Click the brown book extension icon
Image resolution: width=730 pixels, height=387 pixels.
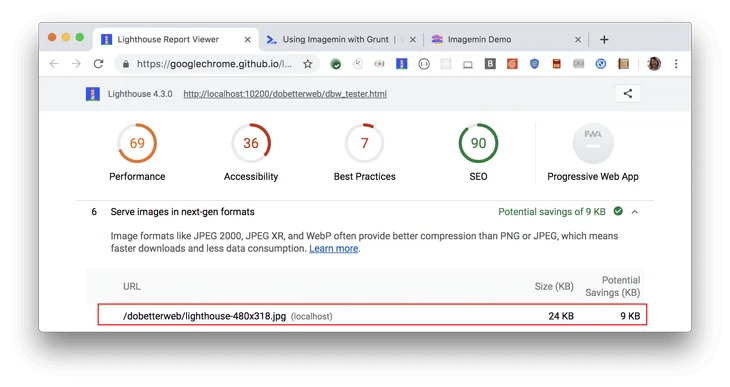pos(623,64)
